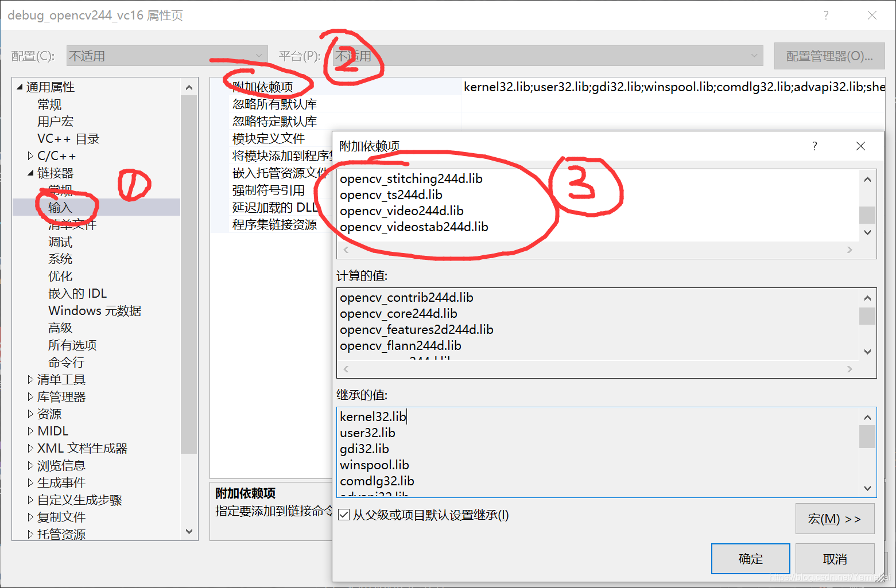Click opencv_video244d.lib in the edit box
Screen dimensions: 896x588
402,211
